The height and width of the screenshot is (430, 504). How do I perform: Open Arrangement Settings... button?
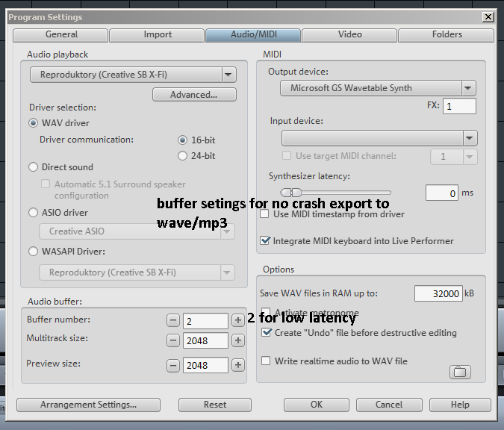[x=88, y=405]
